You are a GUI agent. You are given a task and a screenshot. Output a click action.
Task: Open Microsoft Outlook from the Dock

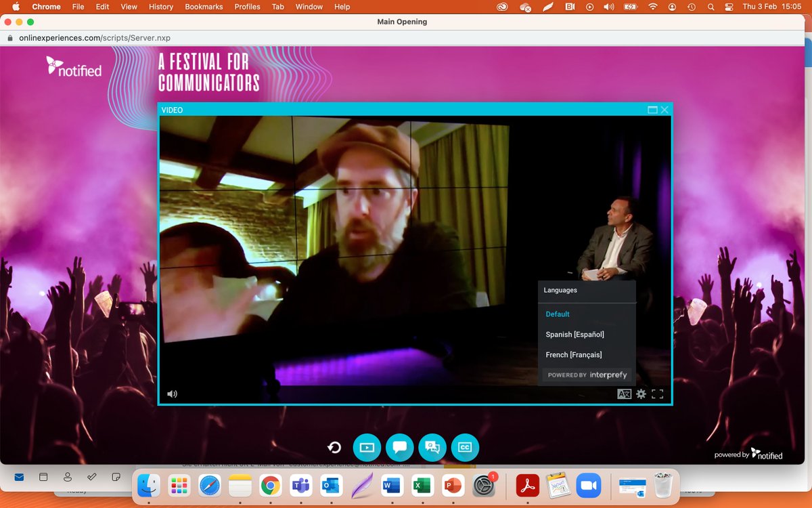coord(331,486)
